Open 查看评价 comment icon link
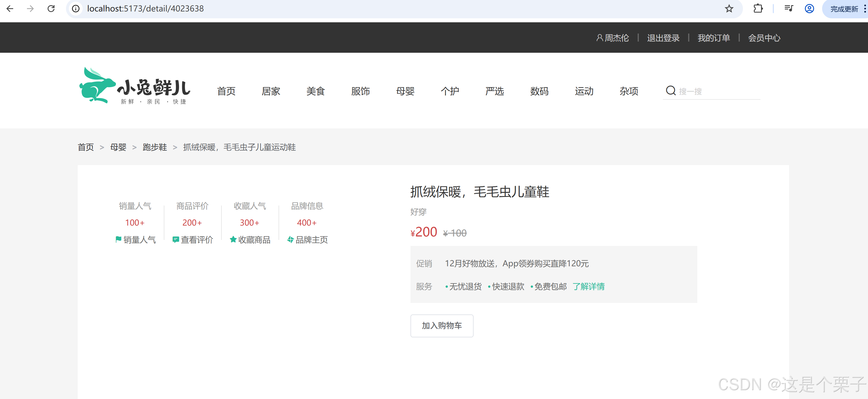The image size is (868, 399). tap(192, 239)
